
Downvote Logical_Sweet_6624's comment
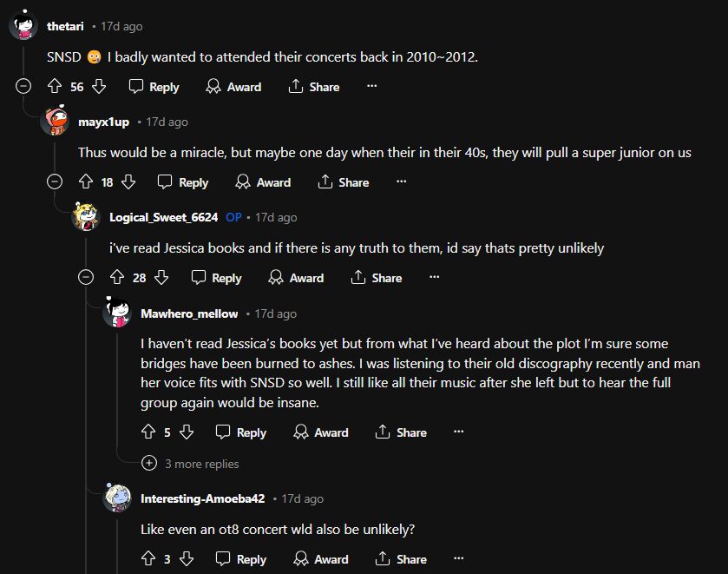pyautogui.click(x=161, y=278)
